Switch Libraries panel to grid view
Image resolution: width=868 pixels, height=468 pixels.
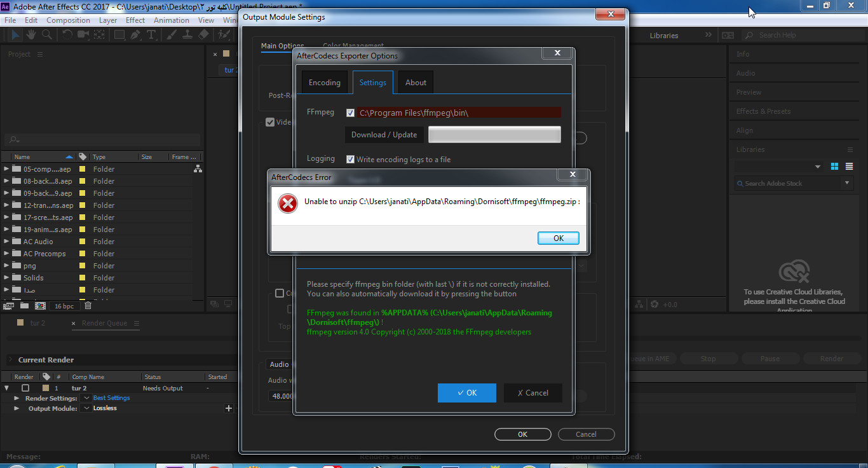pos(834,167)
